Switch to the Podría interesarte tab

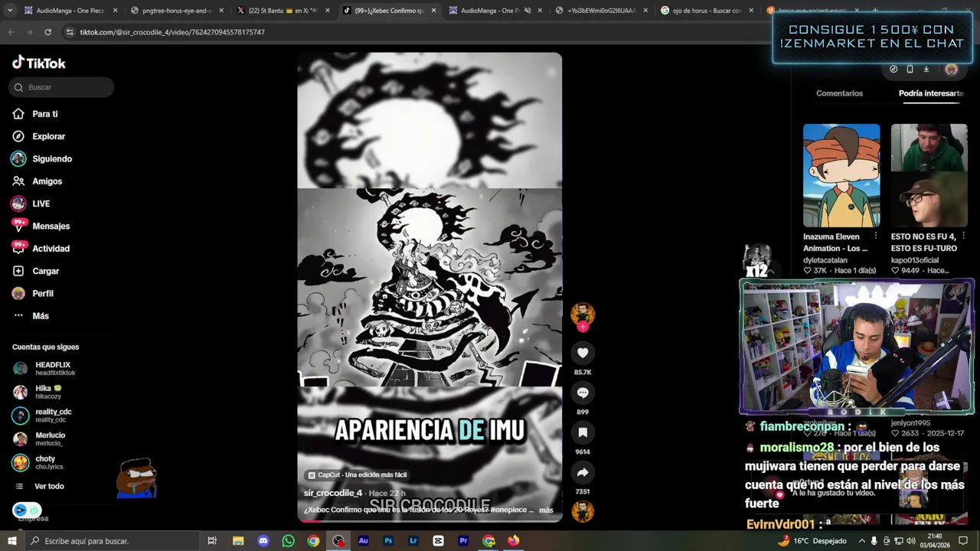tap(931, 93)
